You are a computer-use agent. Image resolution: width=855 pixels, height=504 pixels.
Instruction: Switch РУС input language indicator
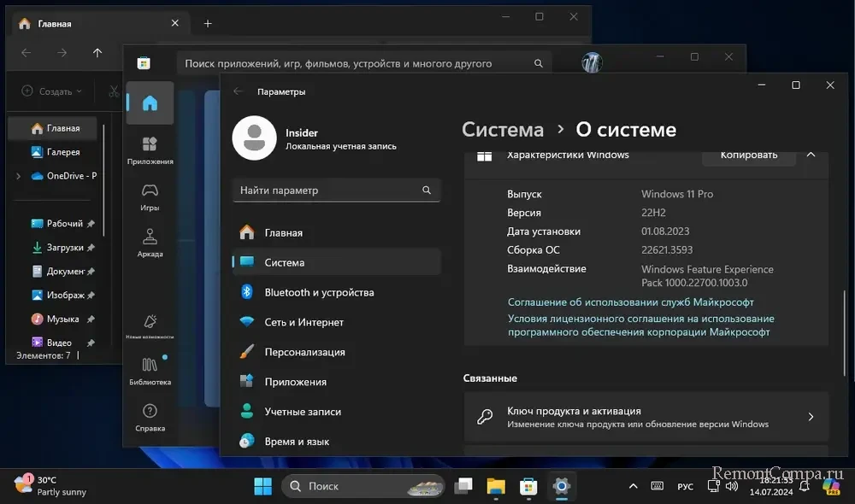686,487
